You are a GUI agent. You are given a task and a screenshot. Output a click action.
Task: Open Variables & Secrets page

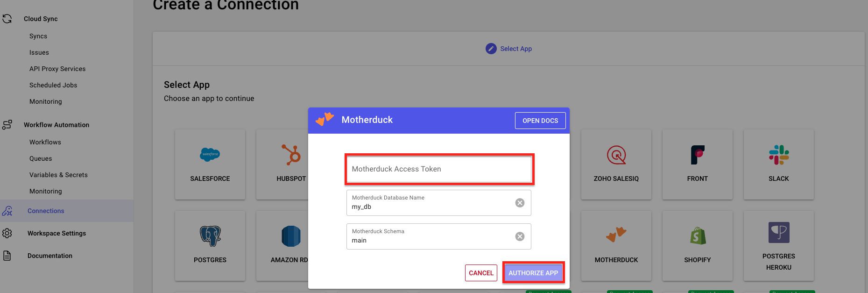coord(58,175)
